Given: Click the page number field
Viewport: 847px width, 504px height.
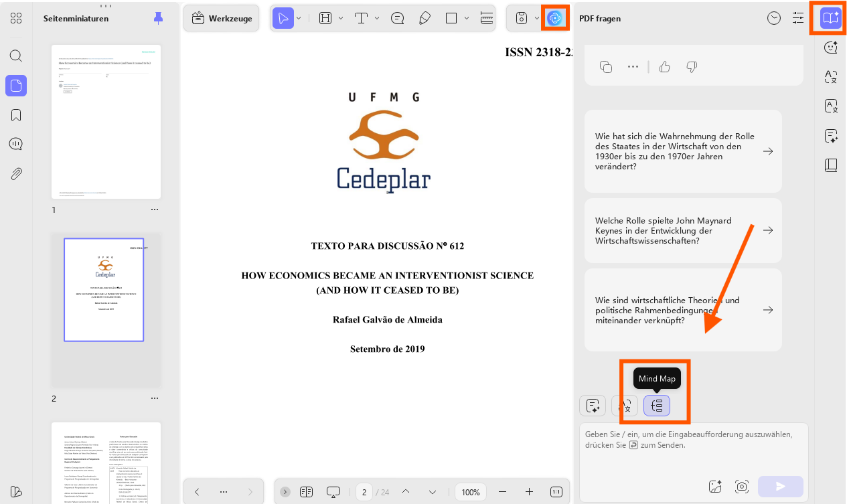Looking at the screenshot, I should coord(365,492).
